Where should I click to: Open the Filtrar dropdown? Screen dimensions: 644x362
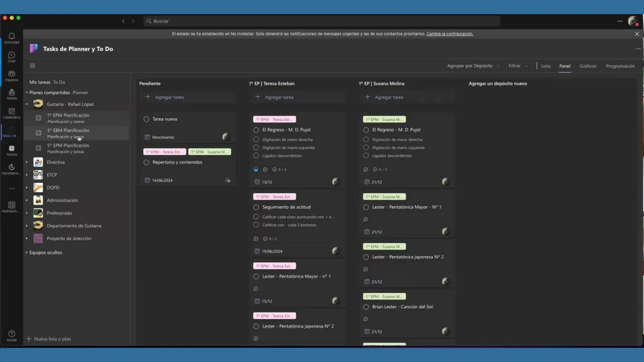(518, 66)
